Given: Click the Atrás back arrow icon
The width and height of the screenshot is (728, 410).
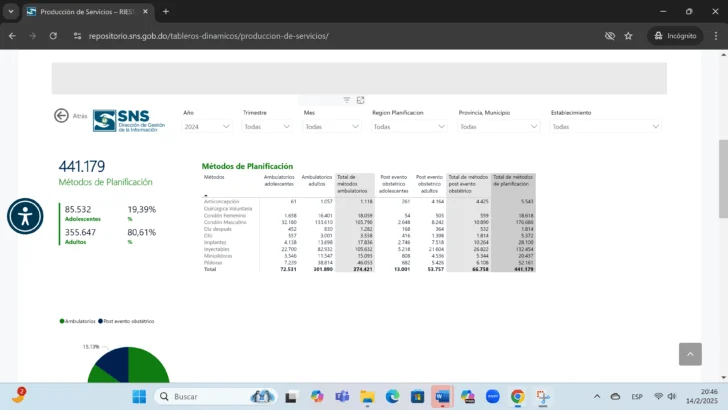Looking at the screenshot, I should click(62, 116).
